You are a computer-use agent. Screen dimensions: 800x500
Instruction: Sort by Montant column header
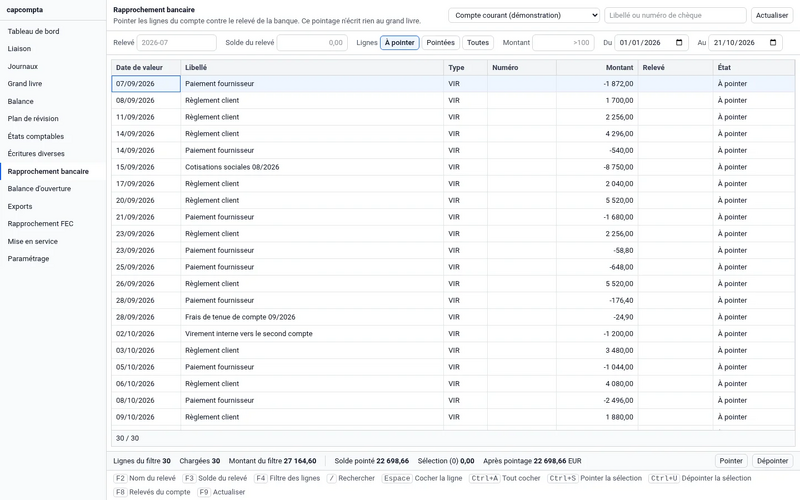597,67
